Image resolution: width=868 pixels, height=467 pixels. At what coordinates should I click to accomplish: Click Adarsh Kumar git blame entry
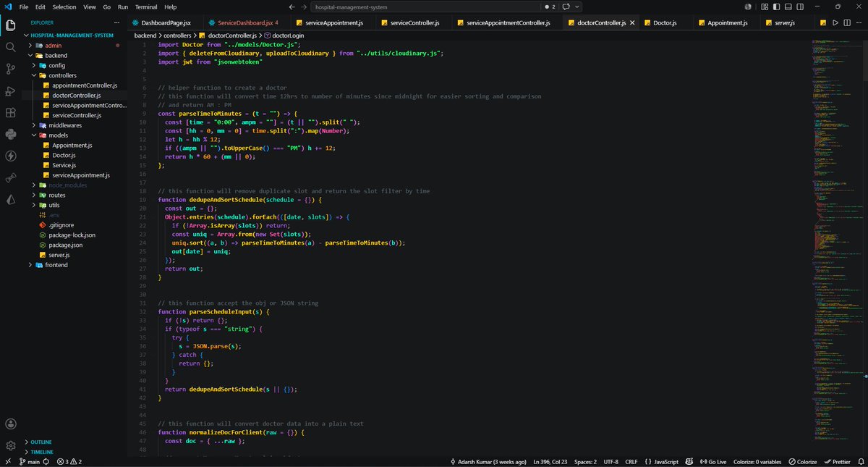(488, 461)
